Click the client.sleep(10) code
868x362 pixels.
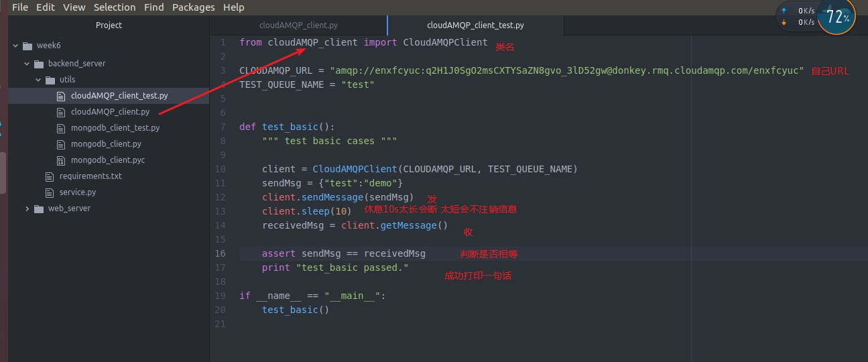point(307,211)
